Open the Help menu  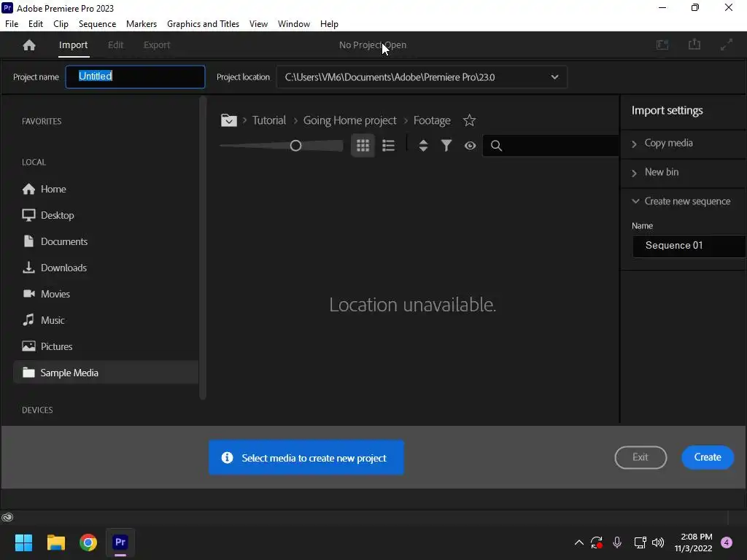click(329, 24)
